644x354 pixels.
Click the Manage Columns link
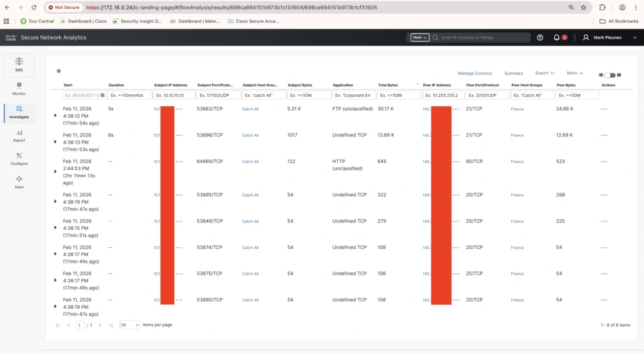tap(475, 74)
